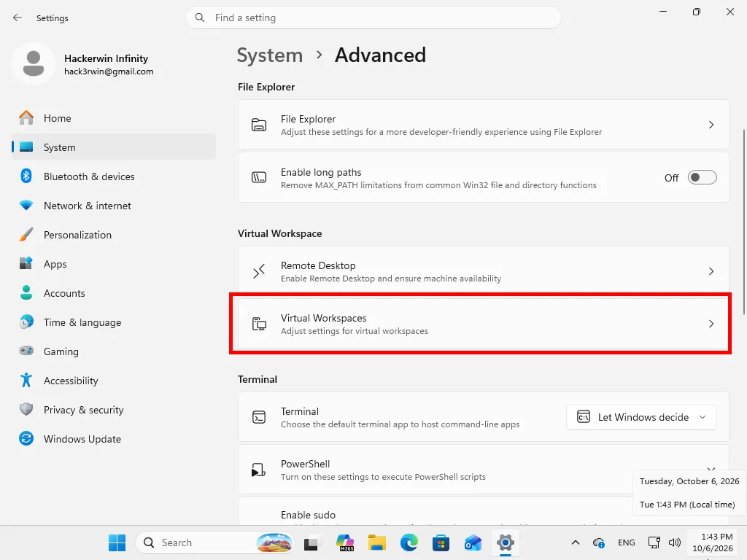Click the Network wifi icon in the sidebar
Viewport: 747px width, 560px height.
pyautogui.click(x=26, y=205)
